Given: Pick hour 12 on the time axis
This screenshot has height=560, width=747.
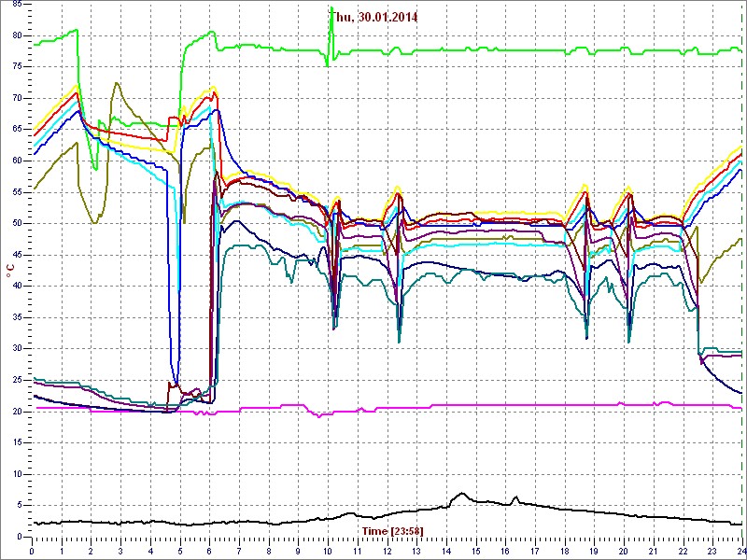Looking at the screenshot, I should (x=387, y=551).
